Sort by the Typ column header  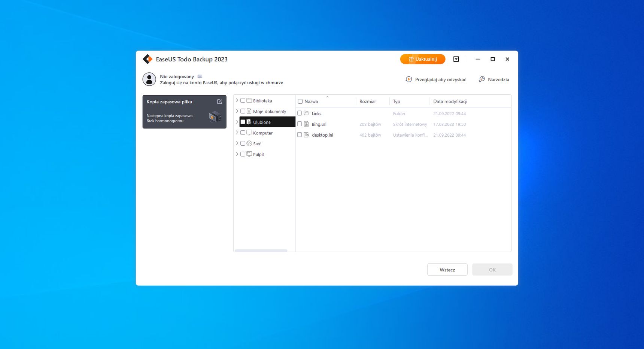(x=397, y=101)
